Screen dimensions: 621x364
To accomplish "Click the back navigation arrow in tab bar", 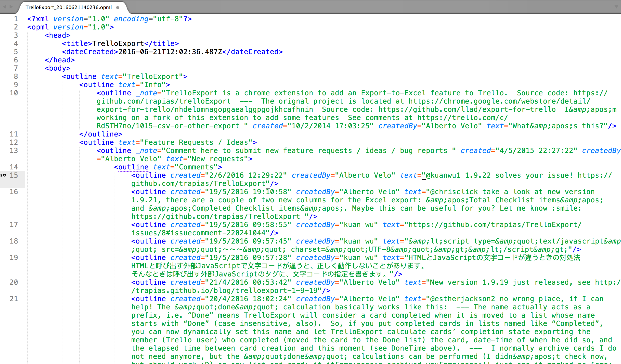I will click(4, 7).
